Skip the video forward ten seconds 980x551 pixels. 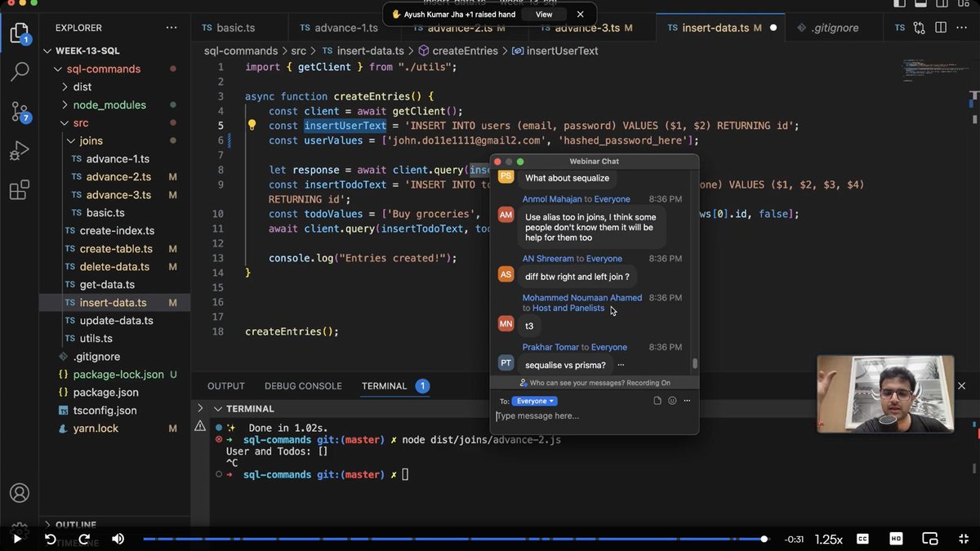[x=83, y=539]
